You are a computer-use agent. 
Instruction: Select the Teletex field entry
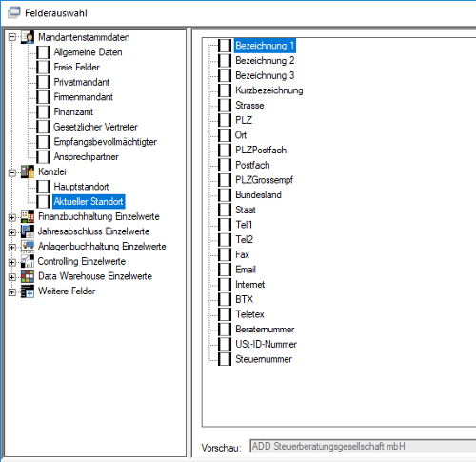249,314
